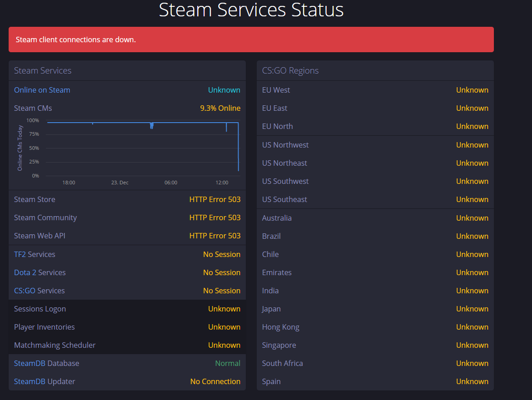Viewport: 532px width, 400px height.
Task: Click the EU East region label
Action: pyautogui.click(x=274, y=108)
